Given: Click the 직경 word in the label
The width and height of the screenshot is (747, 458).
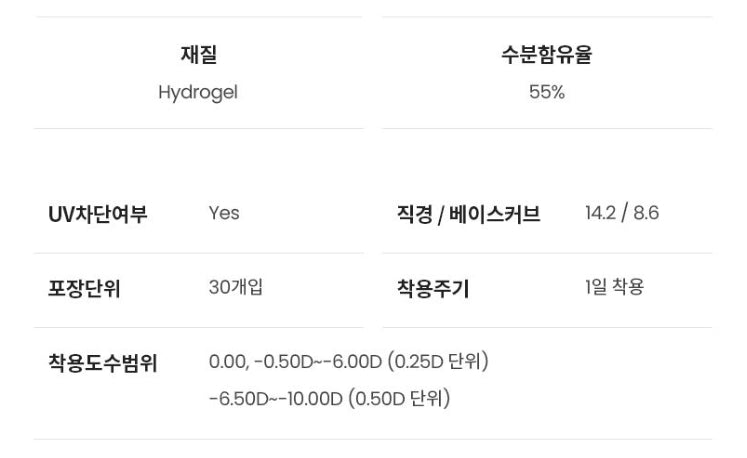Looking at the screenshot, I should click(x=415, y=214).
